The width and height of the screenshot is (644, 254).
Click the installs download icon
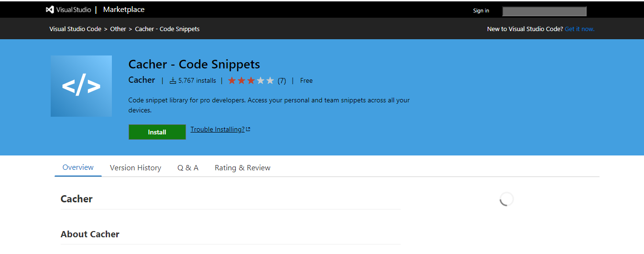click(x=173, y=80)
